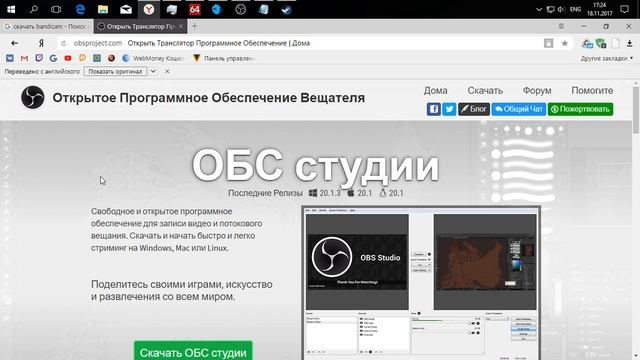The image size is (640, 360).
Task: Open Скачать navigation menu item
Action: pyautogui.click(x=485, y=91)
